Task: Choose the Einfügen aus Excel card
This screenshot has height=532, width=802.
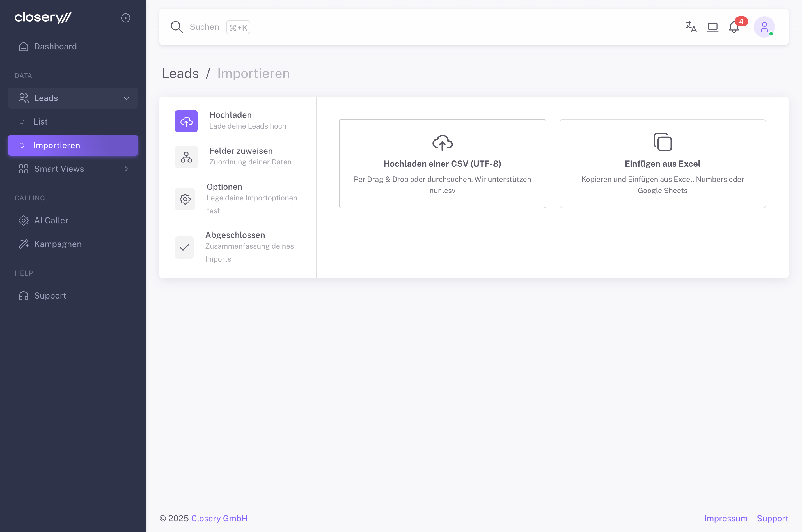Action: tap(662, 164)
